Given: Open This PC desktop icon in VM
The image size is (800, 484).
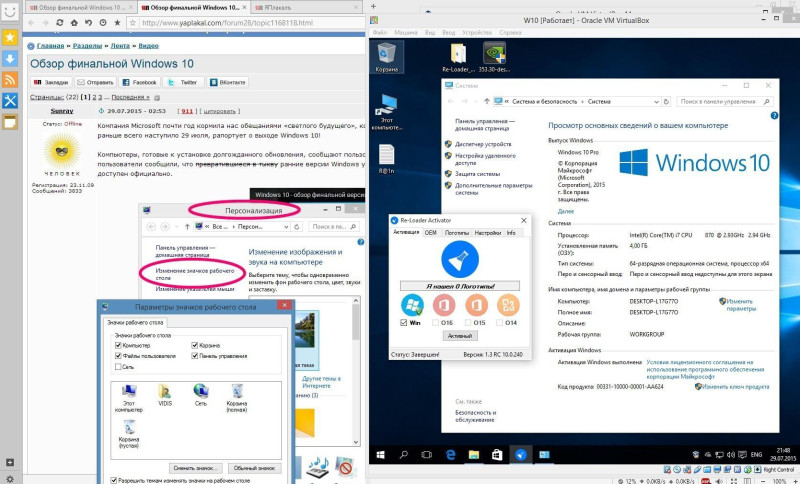Looking at the screenshot, I should [386, 112].
